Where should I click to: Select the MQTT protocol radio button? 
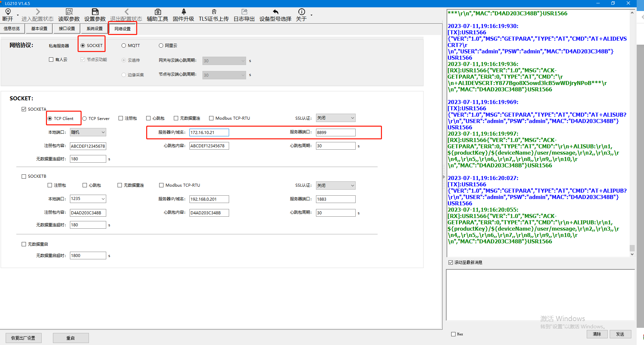point(124,46)
